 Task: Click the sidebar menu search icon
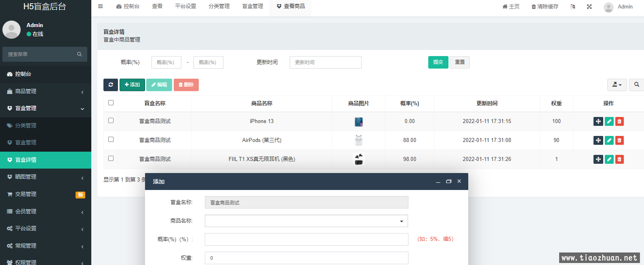pyautogui.click(x=79, y=54)
